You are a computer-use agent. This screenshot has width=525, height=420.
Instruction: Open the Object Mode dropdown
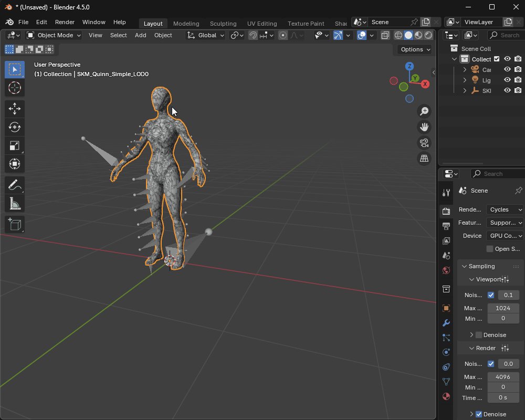point(54,35)
